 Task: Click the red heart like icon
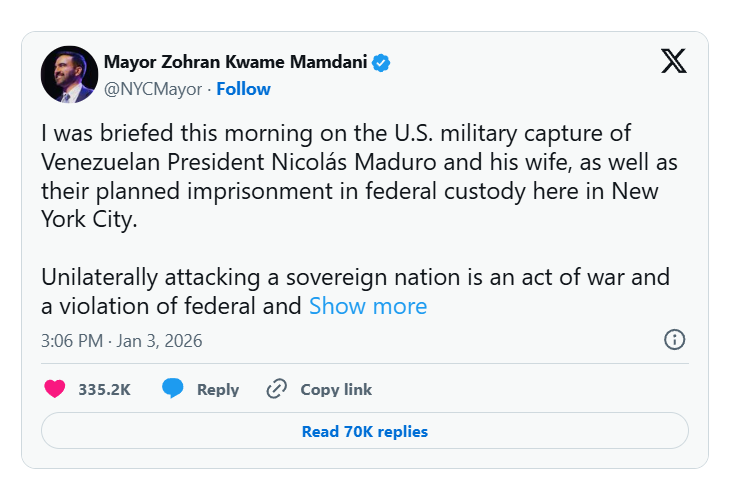click(55, 389)
